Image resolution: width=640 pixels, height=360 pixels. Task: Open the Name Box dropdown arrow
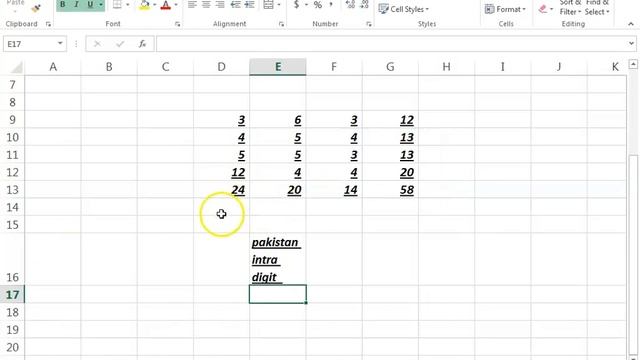(x=60, y=43)
